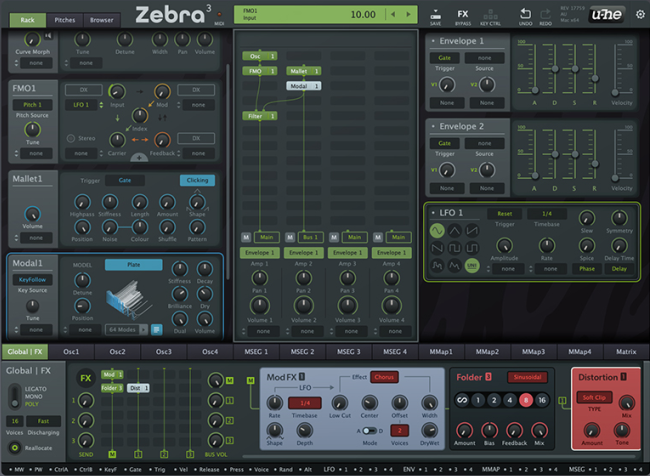Open Modal1 KeyFollow source selector
Screen dimensions: 650x476
(32, 279)
